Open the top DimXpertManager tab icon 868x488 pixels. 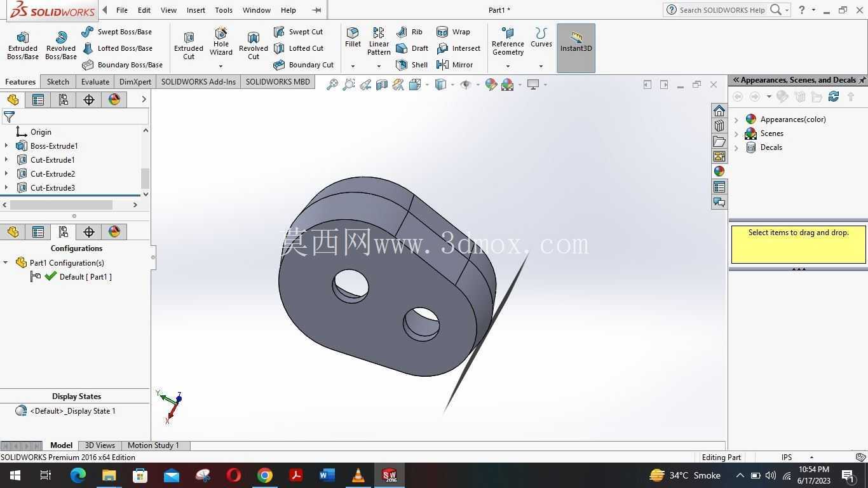point(89,100)
